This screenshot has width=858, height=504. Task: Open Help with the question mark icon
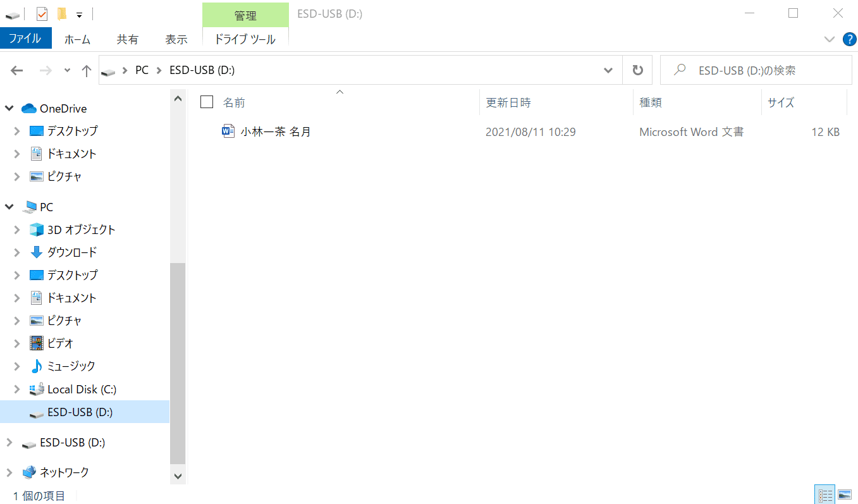[x=849, y=39]
